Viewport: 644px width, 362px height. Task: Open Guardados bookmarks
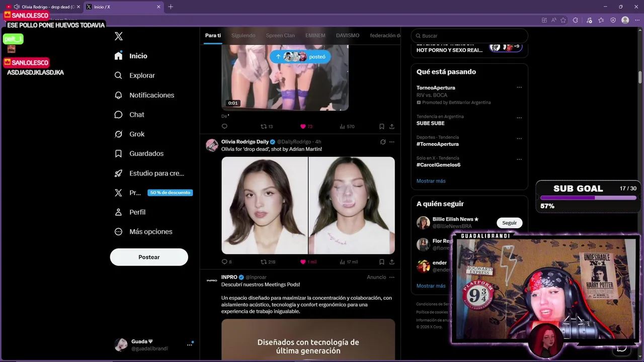click(x=139, y=153)
